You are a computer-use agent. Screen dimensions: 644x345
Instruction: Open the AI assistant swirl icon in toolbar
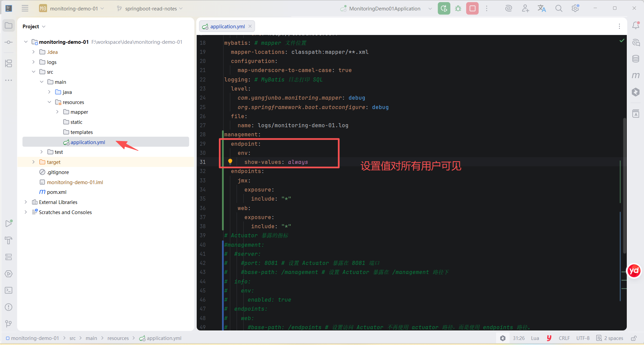tap(509, 8)
